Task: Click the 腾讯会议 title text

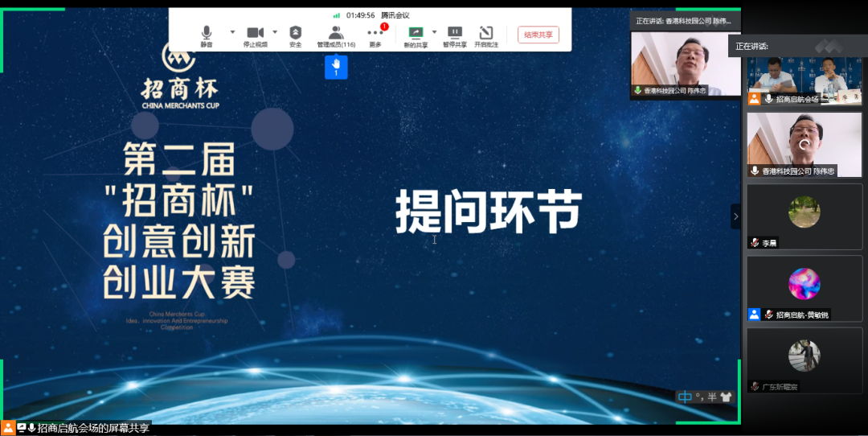Action: (395, 15)
